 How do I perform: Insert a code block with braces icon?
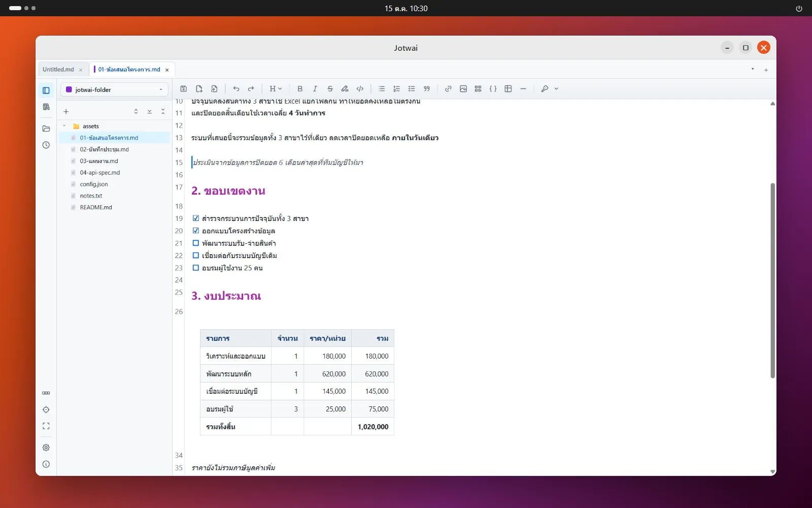(493, 89)
